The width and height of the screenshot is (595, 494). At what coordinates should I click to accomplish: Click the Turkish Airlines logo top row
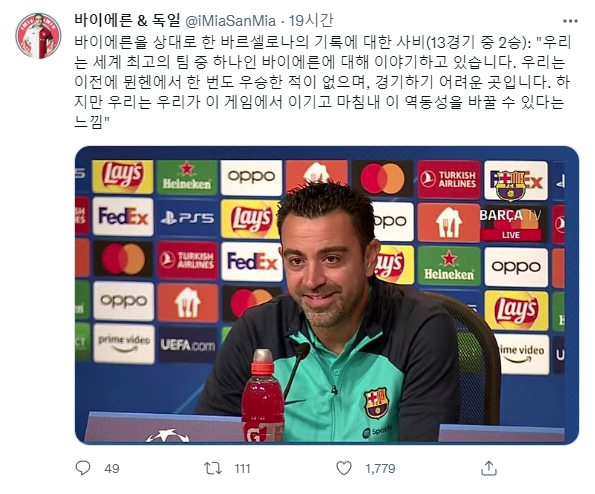[449, 179]
